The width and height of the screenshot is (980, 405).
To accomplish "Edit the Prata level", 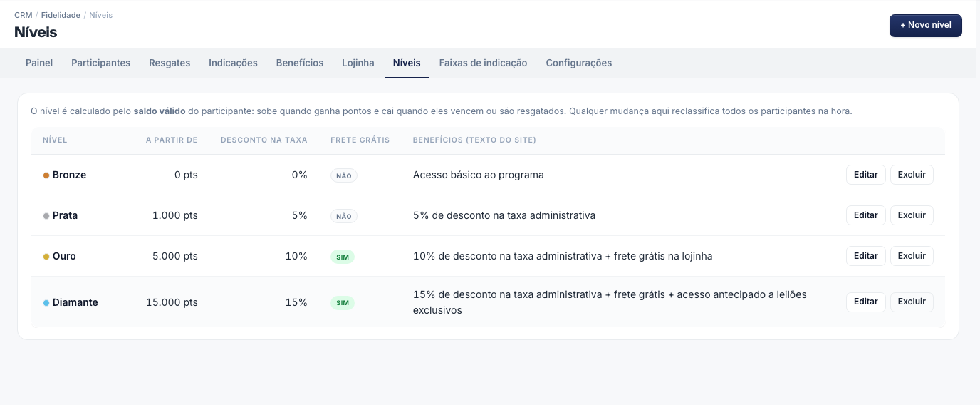I will pyautogui.click(x=865, y=215).
